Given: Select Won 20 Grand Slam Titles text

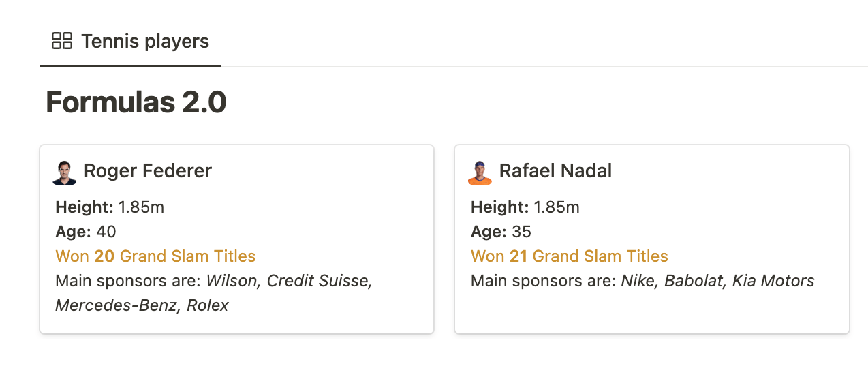Looking at the screenshot, I should click(155, 256).
